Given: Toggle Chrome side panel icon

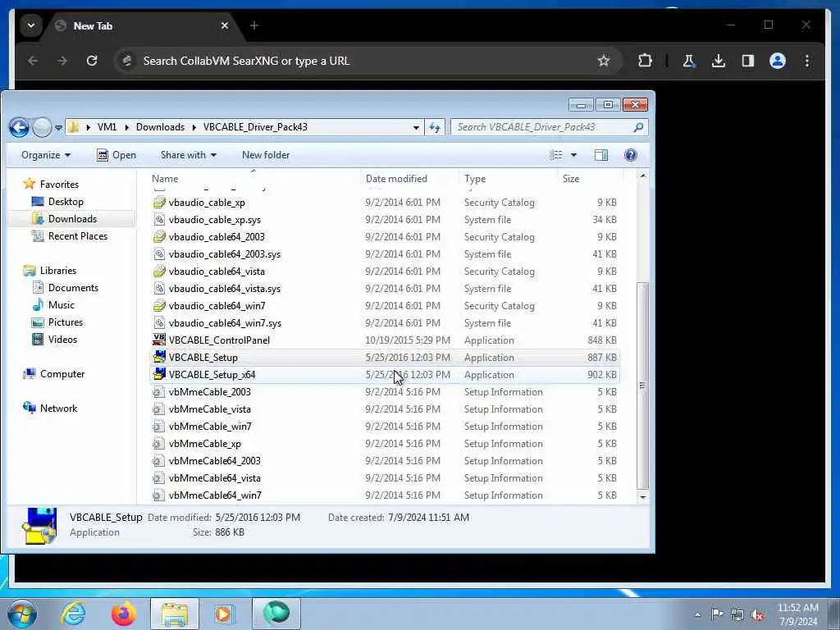Looking at the screenshot, I should pyautogui.click(x=748, y=61).
